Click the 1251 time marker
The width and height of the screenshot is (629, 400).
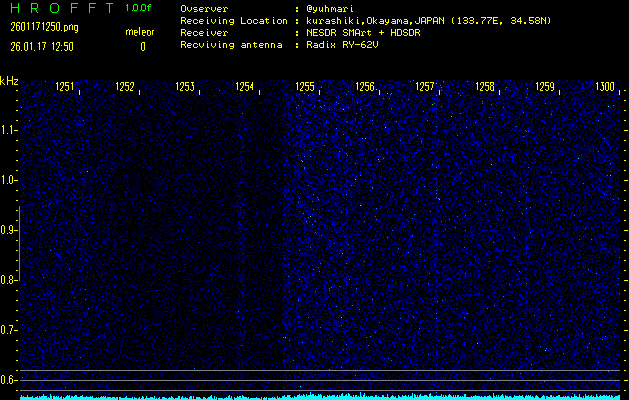click(x=65, y=87)
